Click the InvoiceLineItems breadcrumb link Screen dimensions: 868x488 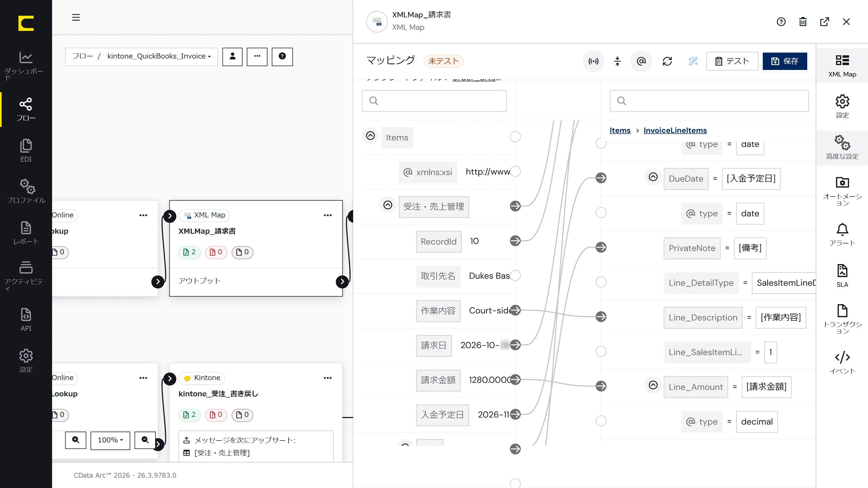coord(675,130)
